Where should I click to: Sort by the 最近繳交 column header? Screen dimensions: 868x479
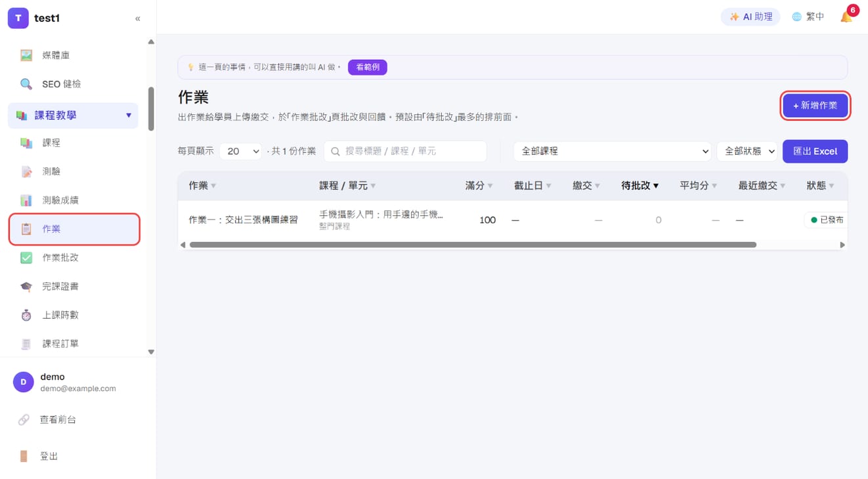click(x=762, y=186)
